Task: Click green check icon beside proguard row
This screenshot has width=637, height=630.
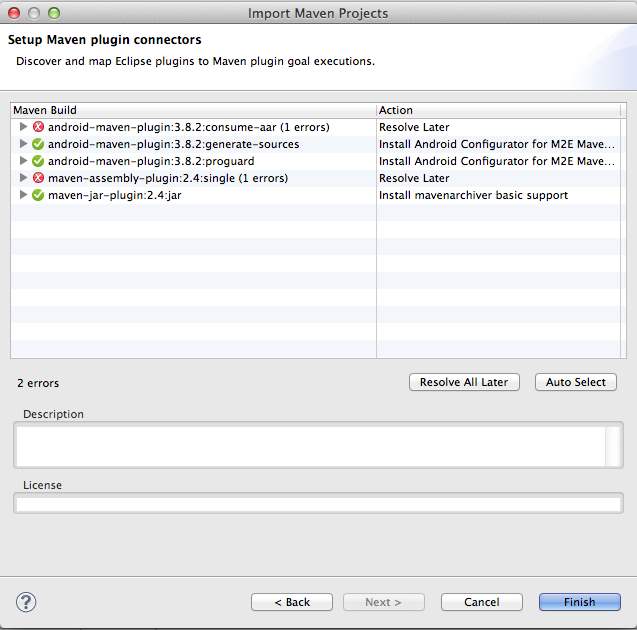Action: click(39, 161)
